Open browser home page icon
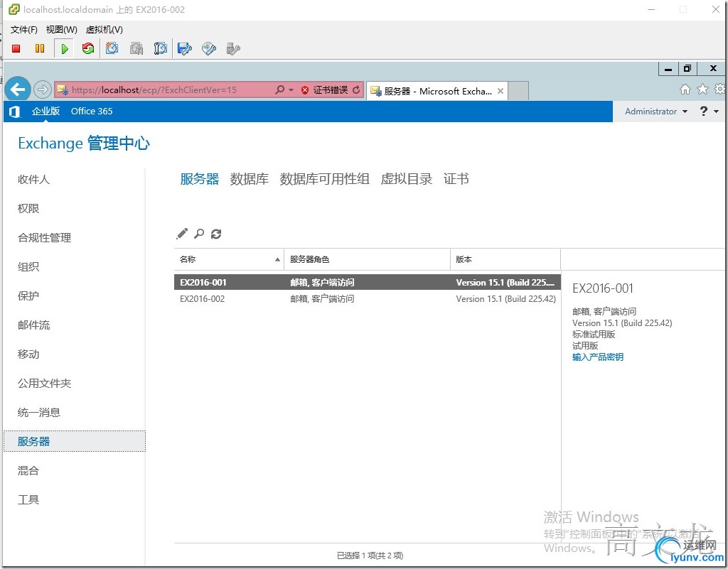728x569 pixels. 685,90
